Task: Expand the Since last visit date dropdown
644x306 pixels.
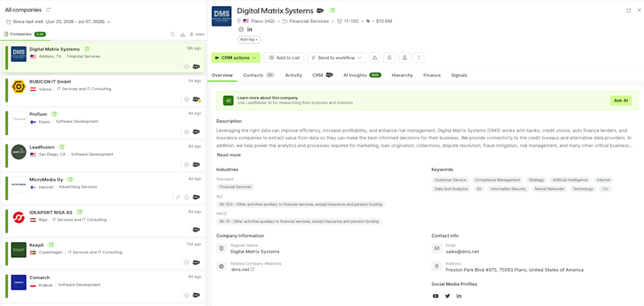Action: tap(59, 21)
